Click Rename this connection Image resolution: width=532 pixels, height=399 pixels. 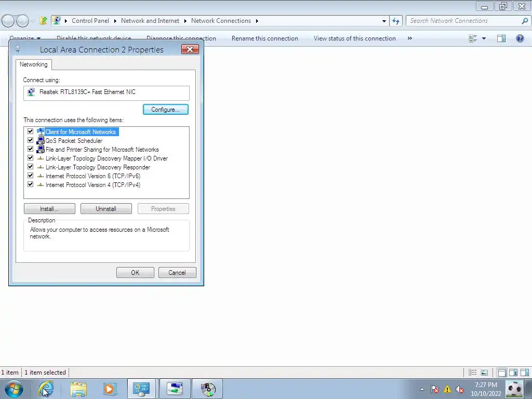264,38
